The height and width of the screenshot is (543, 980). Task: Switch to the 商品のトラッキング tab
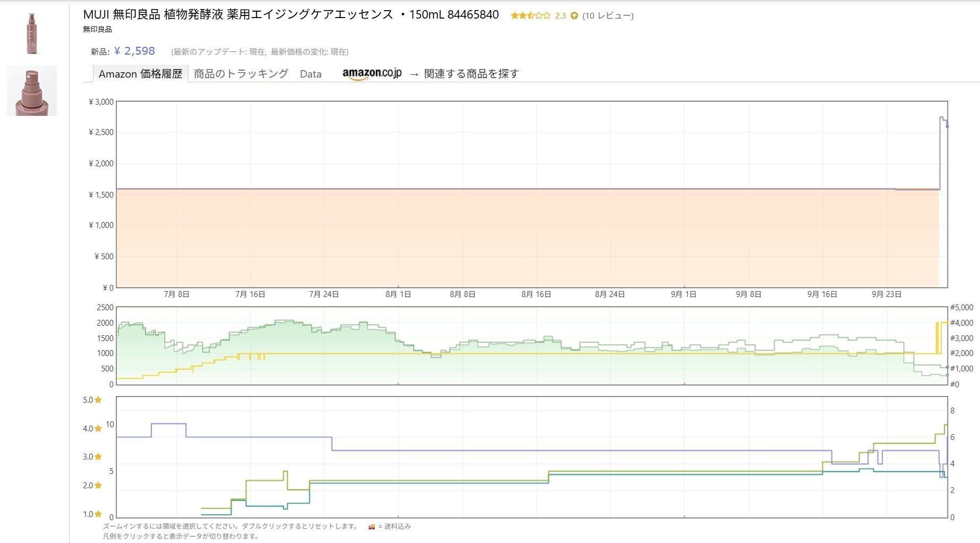241,74
